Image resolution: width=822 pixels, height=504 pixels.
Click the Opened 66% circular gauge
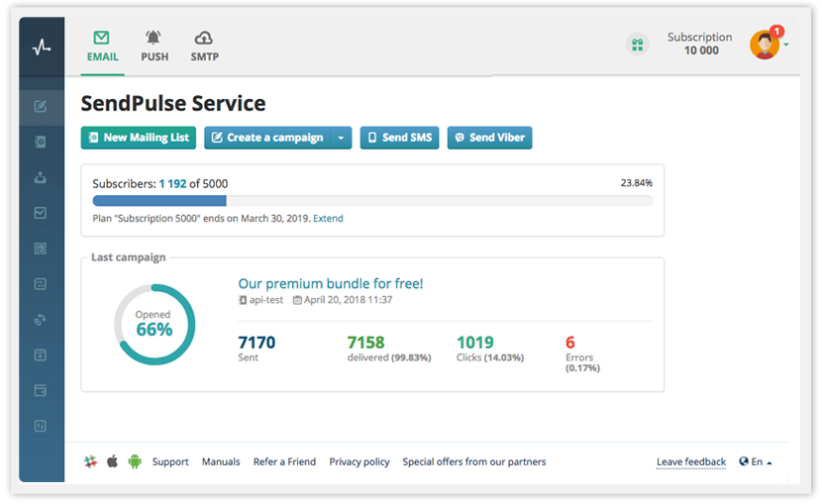coord(154,325)
